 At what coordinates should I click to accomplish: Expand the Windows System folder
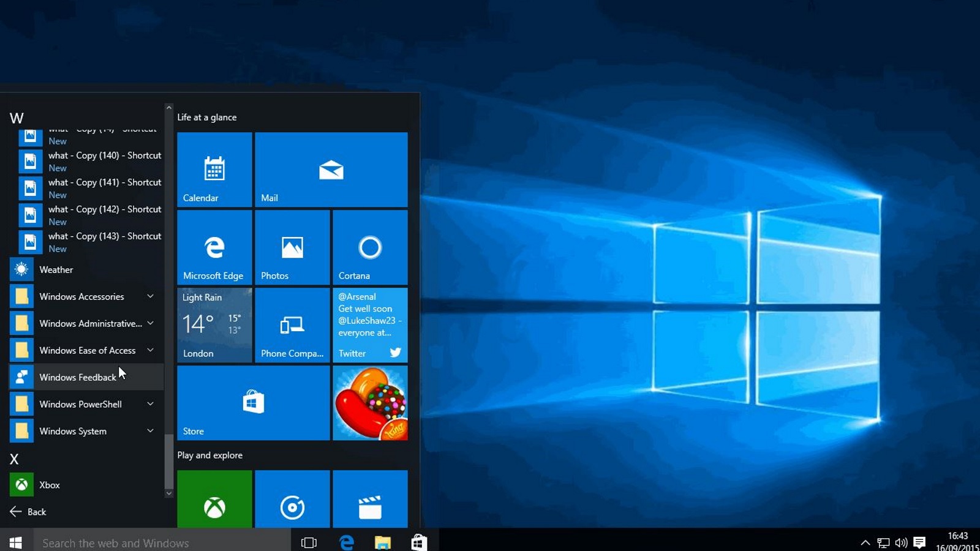86,431
